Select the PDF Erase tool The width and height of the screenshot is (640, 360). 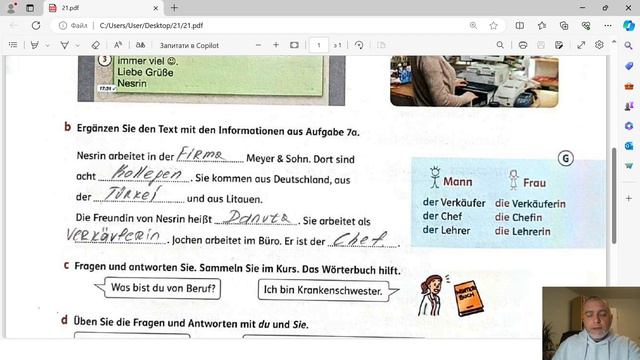[96, 45]
